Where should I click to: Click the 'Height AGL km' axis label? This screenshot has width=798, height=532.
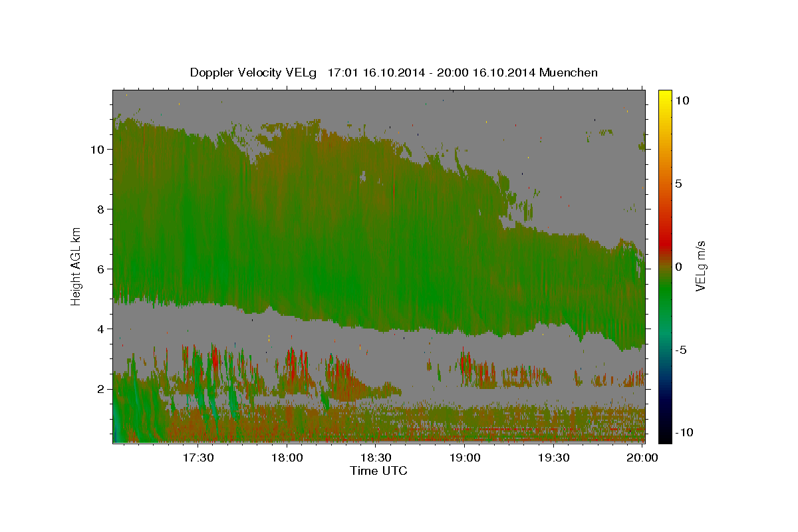click(x=76, y=266)
